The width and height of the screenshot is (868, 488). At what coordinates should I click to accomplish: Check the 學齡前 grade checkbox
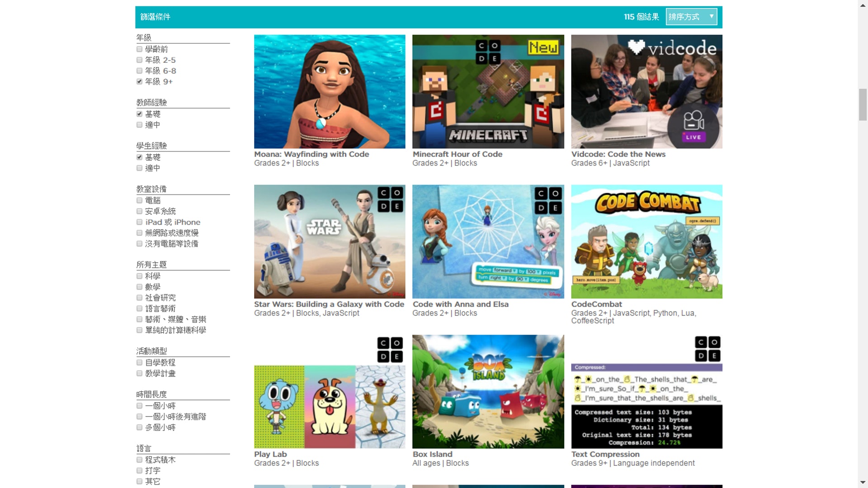(x=139, y=49)
